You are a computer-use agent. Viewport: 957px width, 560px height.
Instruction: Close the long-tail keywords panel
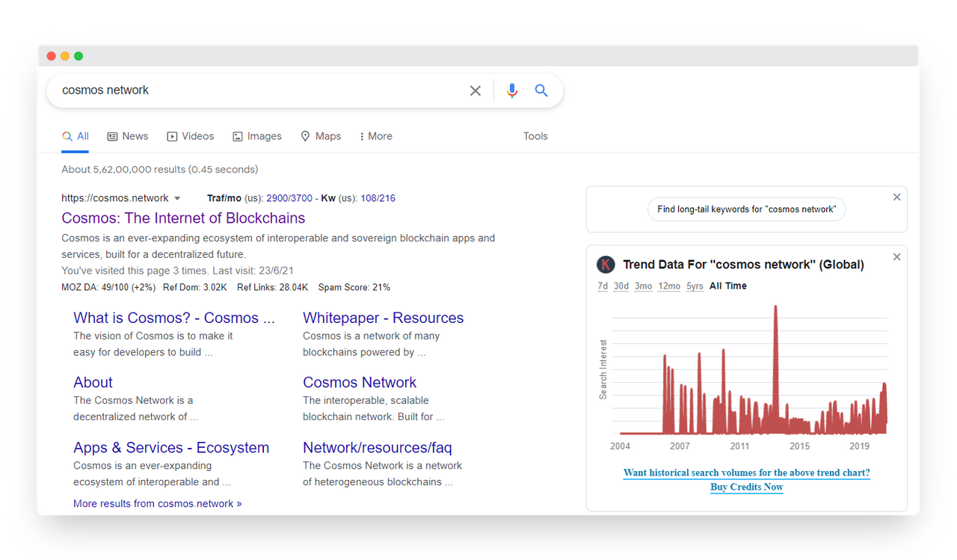(896, 197)
